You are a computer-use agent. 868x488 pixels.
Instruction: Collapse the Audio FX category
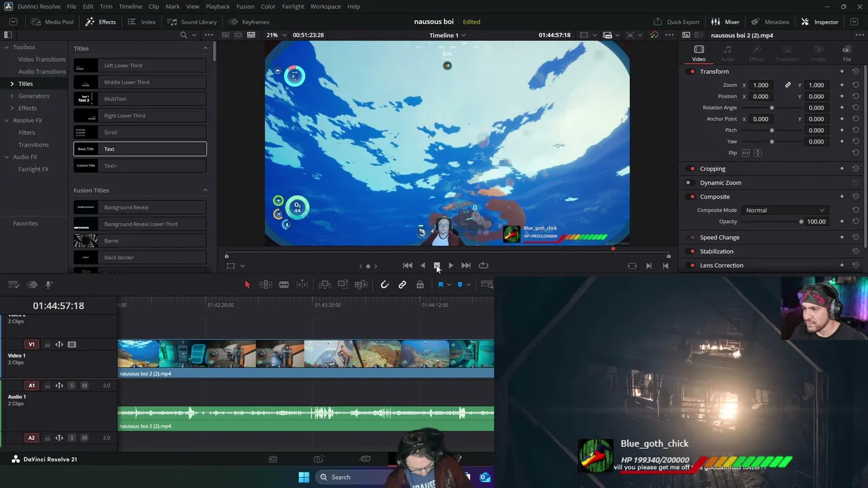coord(7,157)
